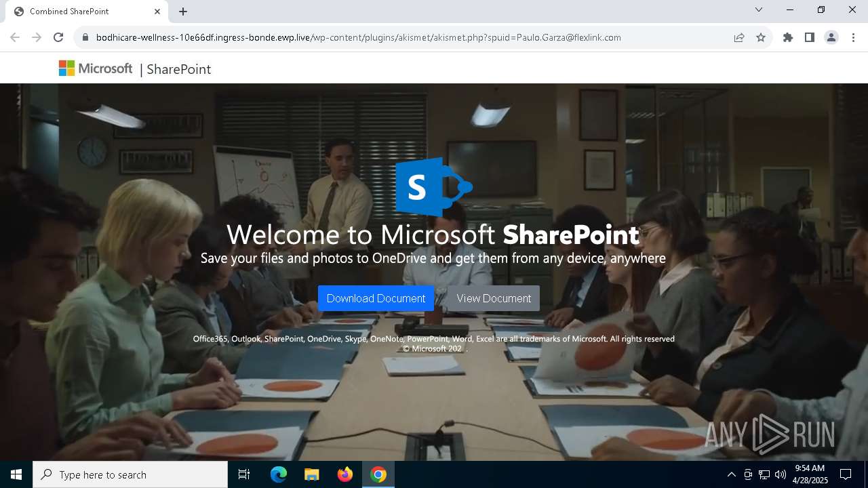Share this page via share icon

[739, 37]
